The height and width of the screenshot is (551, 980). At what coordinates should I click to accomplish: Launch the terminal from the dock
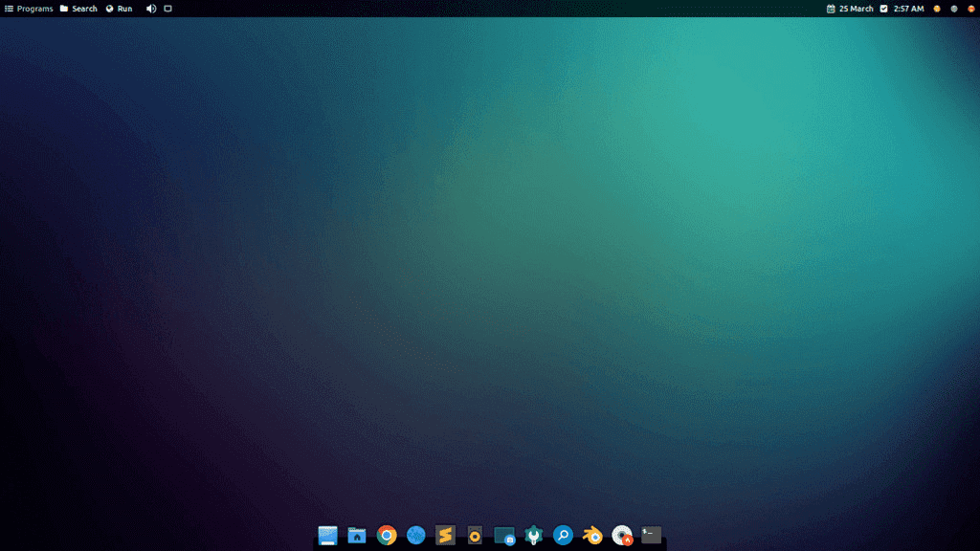(x=651, y=535)
